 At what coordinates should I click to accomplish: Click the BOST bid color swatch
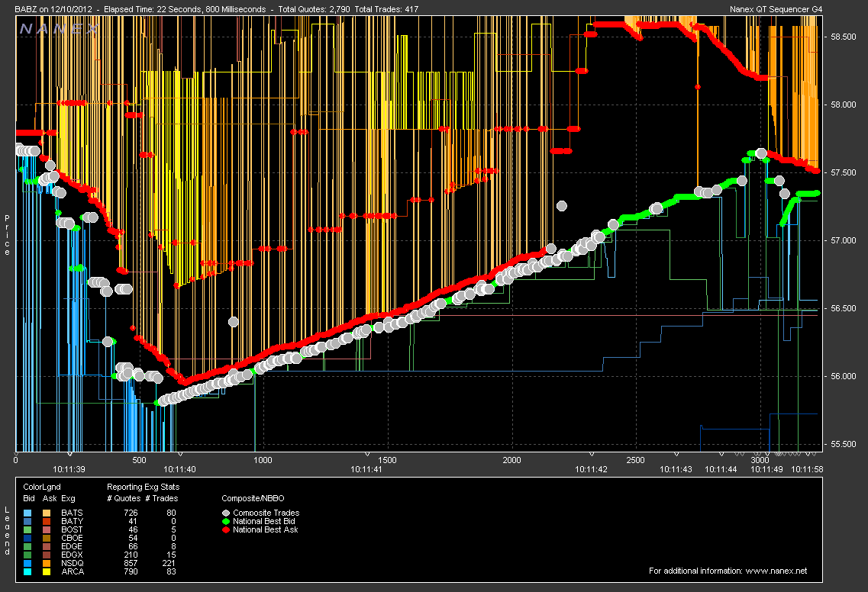point(27,529)
